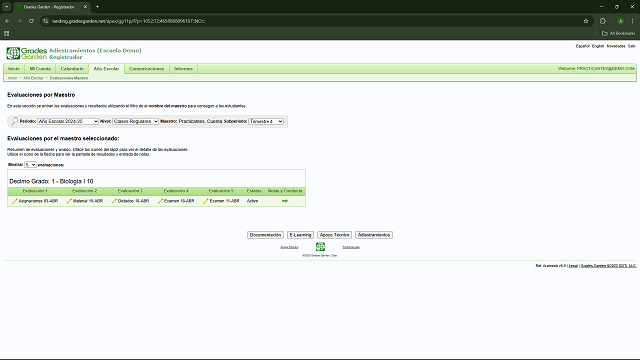Select Año Escolar tab
This screenshot has width=640, height=360.
[x=106, y=69]
